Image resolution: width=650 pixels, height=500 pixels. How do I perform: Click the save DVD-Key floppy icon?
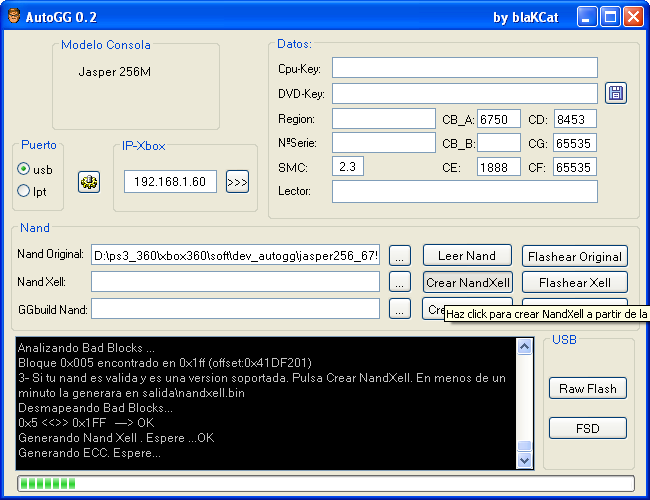click(x=616, y=93)
